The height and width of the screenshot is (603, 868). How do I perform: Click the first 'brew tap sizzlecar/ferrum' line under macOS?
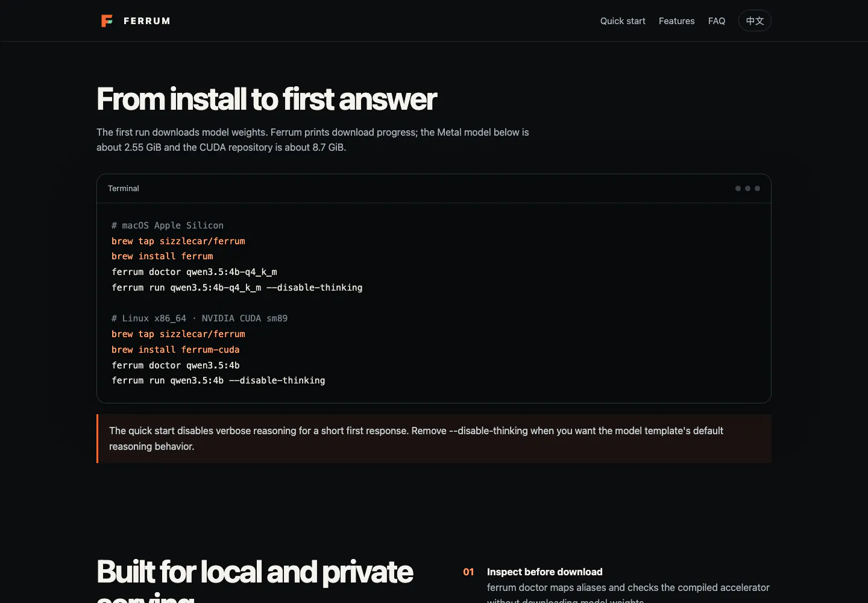(x=178, y=241)
